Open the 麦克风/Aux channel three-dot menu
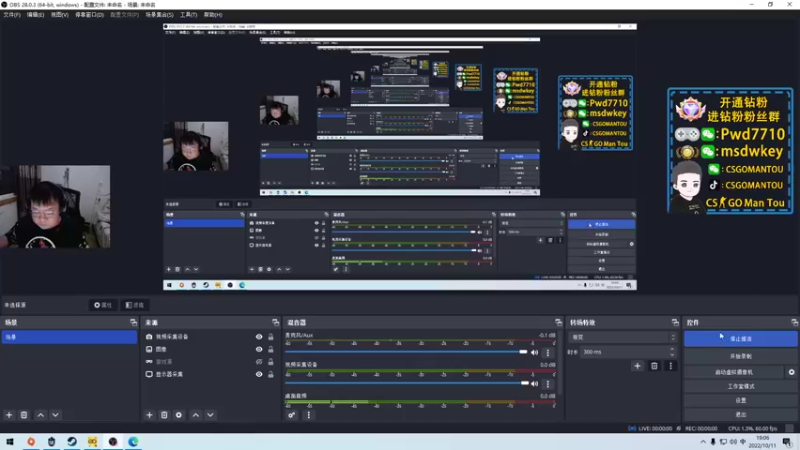Image resolution: width=800 pixels, height=450 pixels. pos(547,352)
